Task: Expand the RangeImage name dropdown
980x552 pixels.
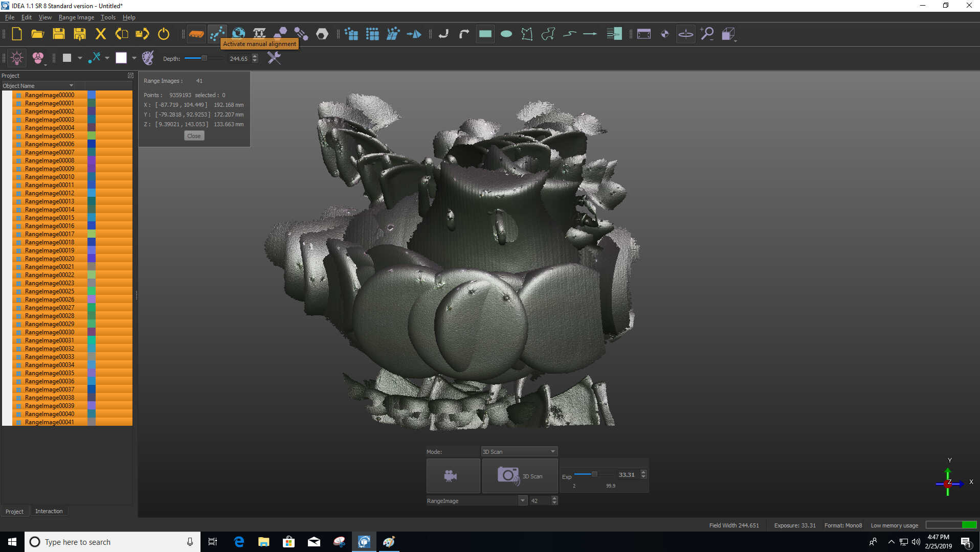Action: click(522, 501)
